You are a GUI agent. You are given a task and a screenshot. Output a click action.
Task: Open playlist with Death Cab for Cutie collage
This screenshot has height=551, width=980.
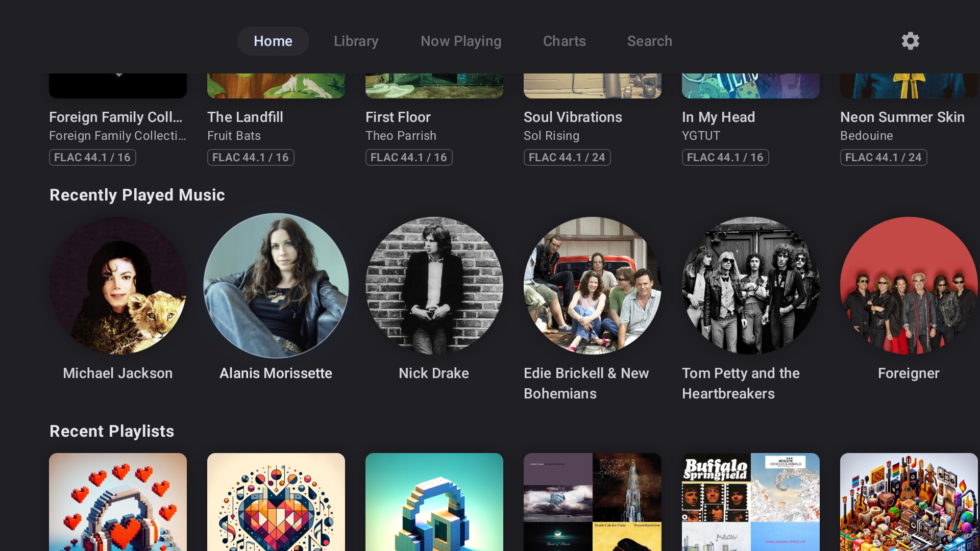click(x=593, y=502)
